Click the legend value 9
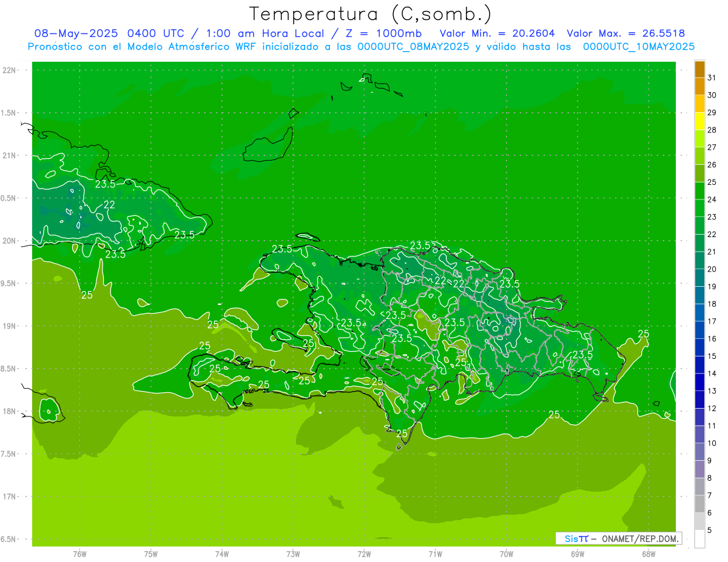Image resolution: width=728 pixels, height=562 pixels. point(709,461)
